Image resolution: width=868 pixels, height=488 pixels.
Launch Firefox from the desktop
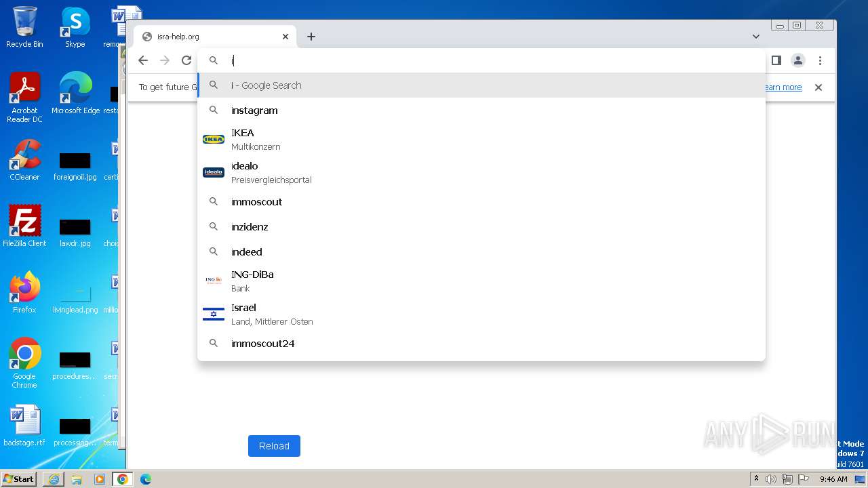[24, 293]
